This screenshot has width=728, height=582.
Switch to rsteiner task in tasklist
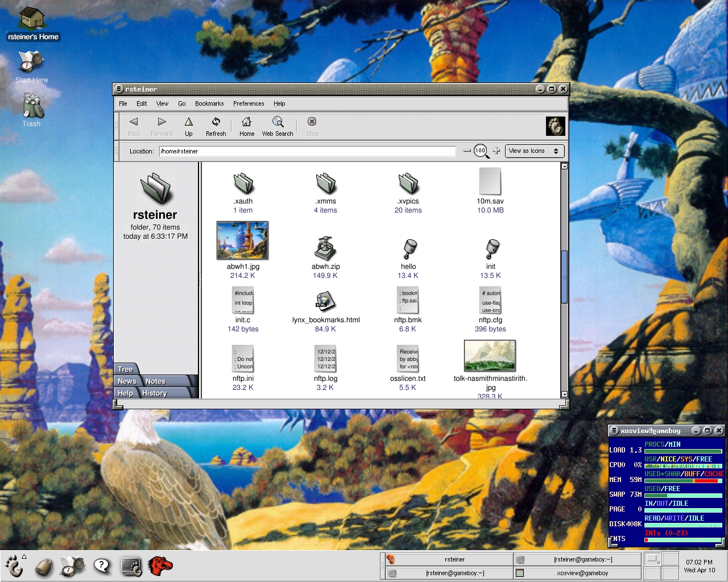click(449, 560)
